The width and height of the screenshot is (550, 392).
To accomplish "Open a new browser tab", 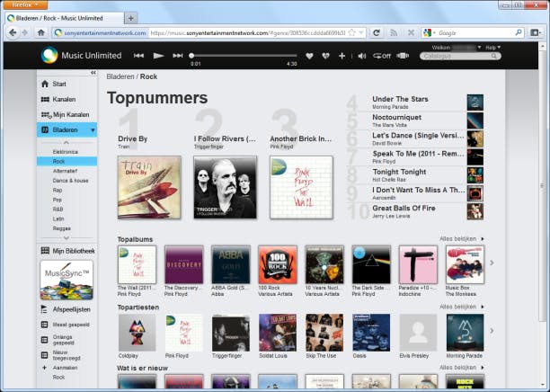I will pos(130,18).
